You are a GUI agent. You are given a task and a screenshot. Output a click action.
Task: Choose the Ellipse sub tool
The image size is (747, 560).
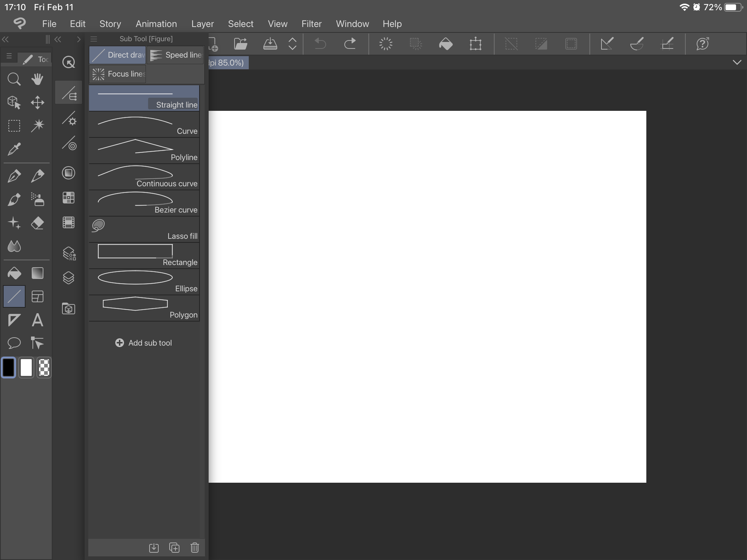click(144, 282)
